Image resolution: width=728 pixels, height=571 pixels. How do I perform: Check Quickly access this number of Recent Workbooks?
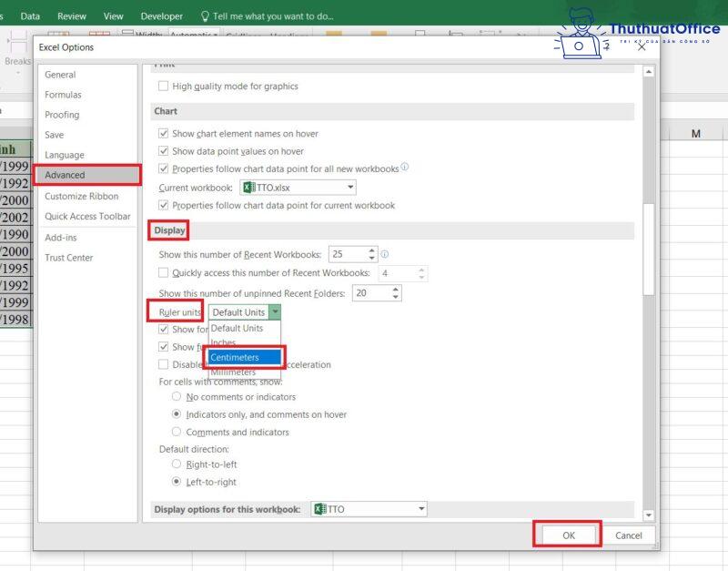coord(162,272)
